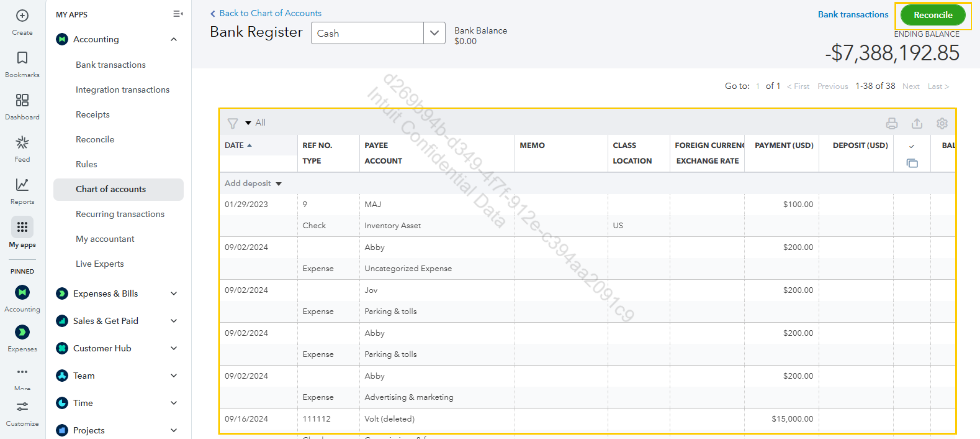Expand the Time section
Image resolution: width=980 pixels, height=439 pixels.
[174, 403]
